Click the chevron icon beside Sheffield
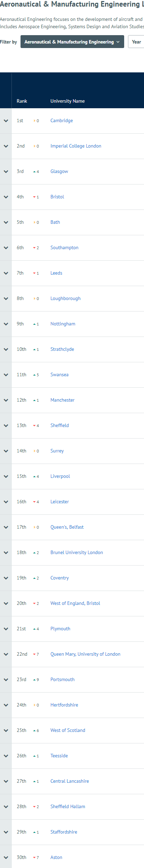Viewport: 144px width, 868px height. 6,426
